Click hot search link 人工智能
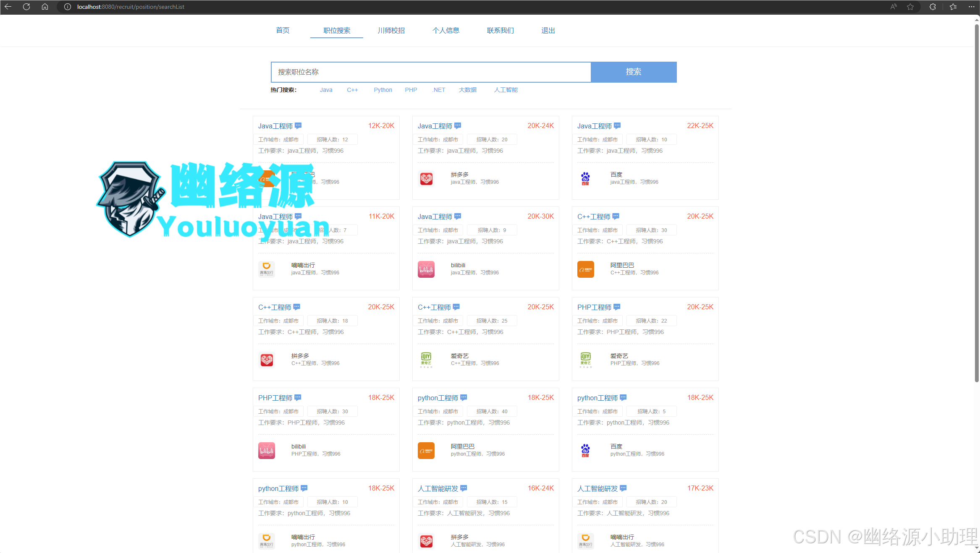 [x=506, y=90]
